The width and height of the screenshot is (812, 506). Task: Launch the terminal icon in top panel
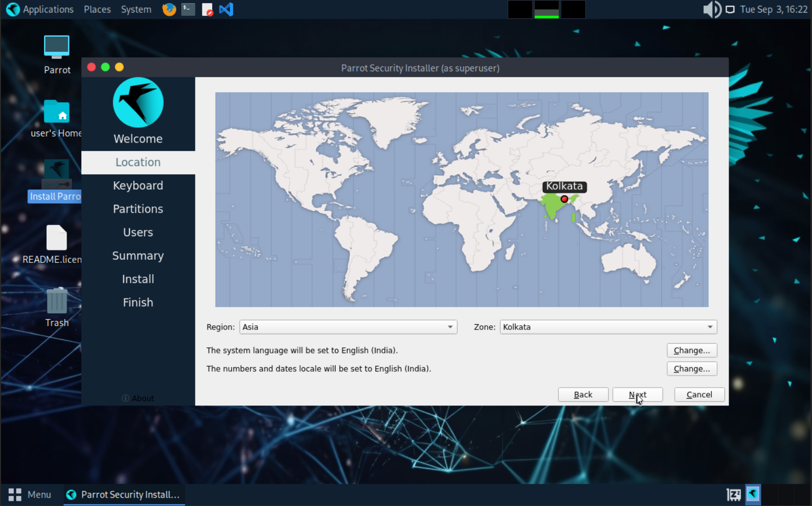188,9
